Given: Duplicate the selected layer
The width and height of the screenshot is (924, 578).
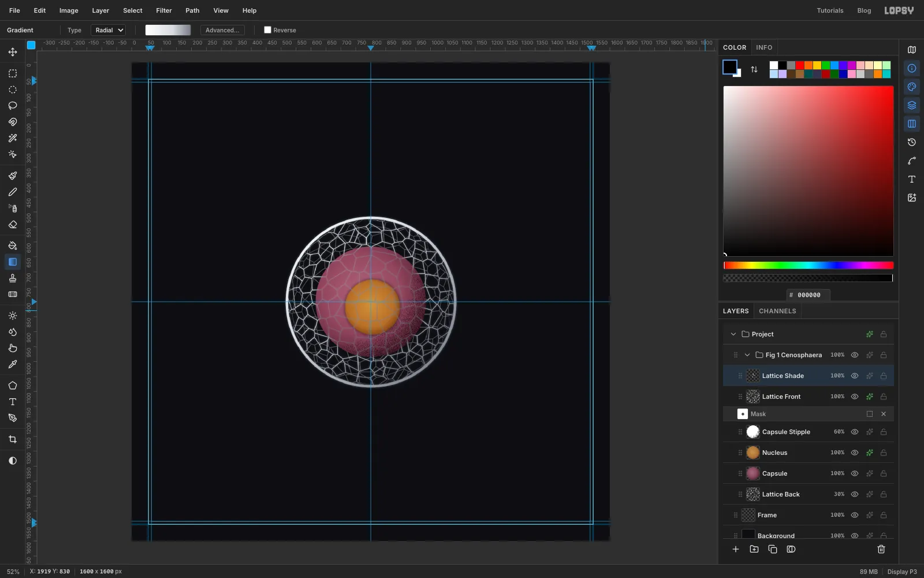Looking at the screenshot, I should pyautogui.click(x=773, y=549).
